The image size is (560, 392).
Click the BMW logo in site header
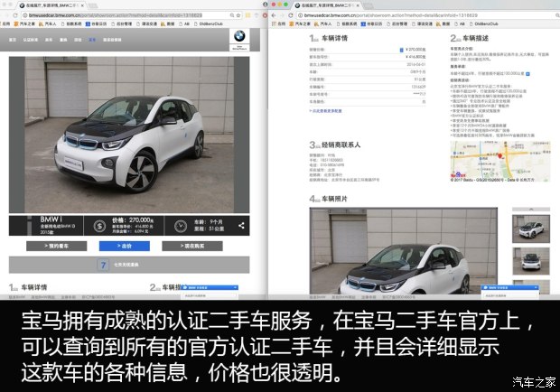239,36
